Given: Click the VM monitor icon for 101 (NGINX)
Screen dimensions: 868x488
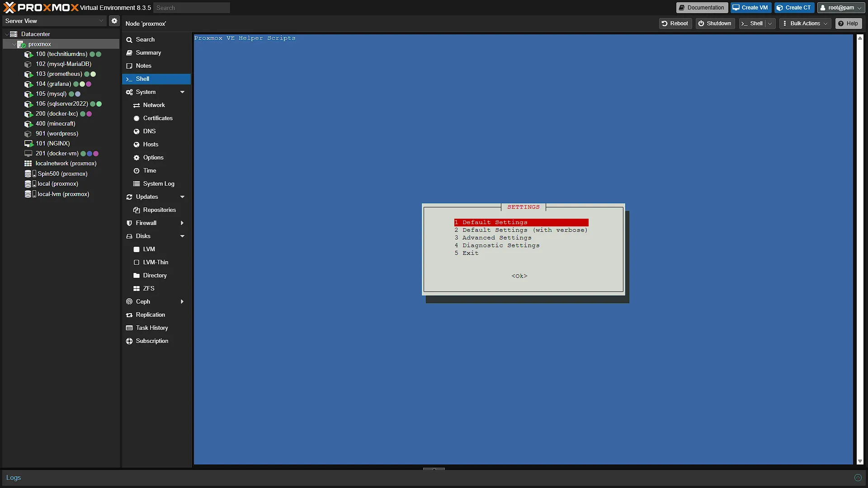Looking at the screenshot, I should (28, 144).
